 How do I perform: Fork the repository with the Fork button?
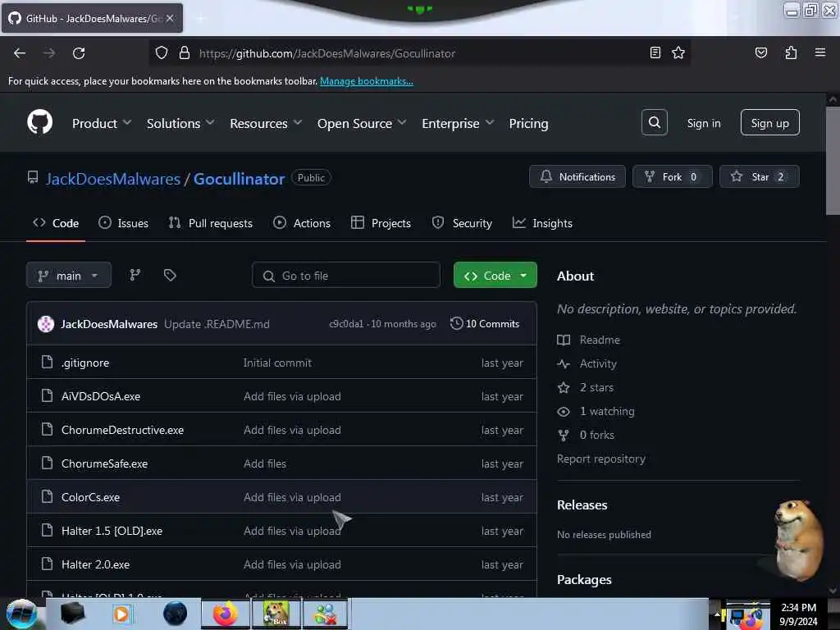(673, 176)
